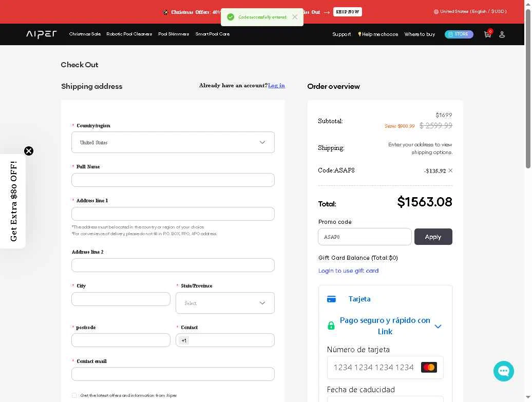
Task: Tick the latest offers from Aiper checkbox
Action: 74,395
